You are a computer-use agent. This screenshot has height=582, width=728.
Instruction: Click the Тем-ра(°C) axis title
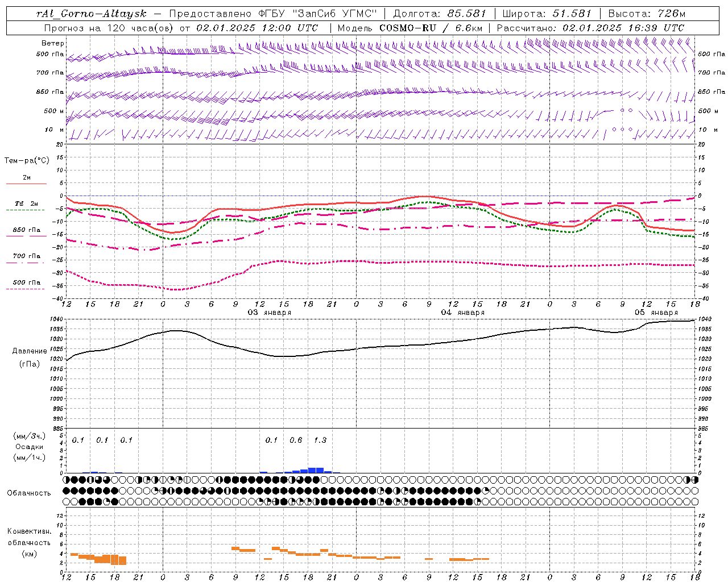click(x=27, y=161)
